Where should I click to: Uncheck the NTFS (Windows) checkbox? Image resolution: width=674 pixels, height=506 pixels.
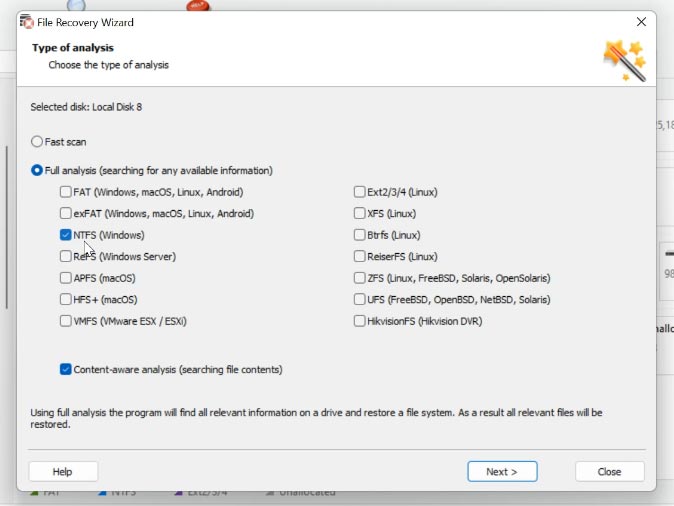(65, 235)
